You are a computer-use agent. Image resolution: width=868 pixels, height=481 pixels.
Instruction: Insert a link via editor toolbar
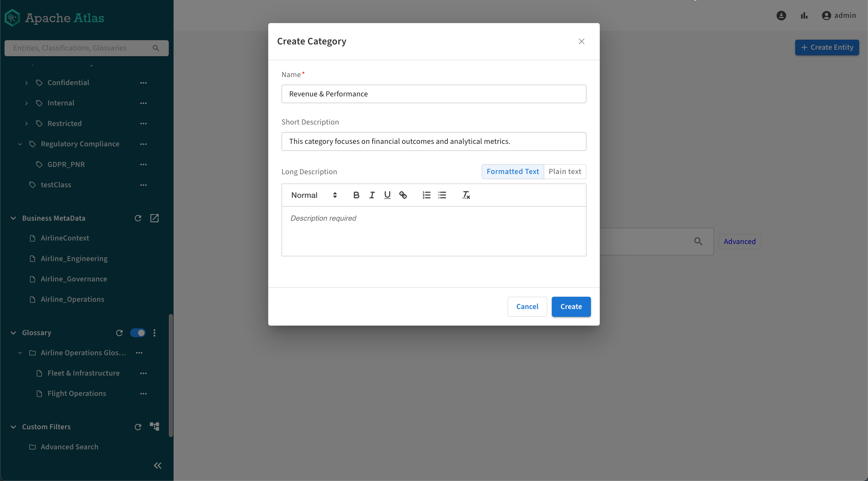click(403, 195)
